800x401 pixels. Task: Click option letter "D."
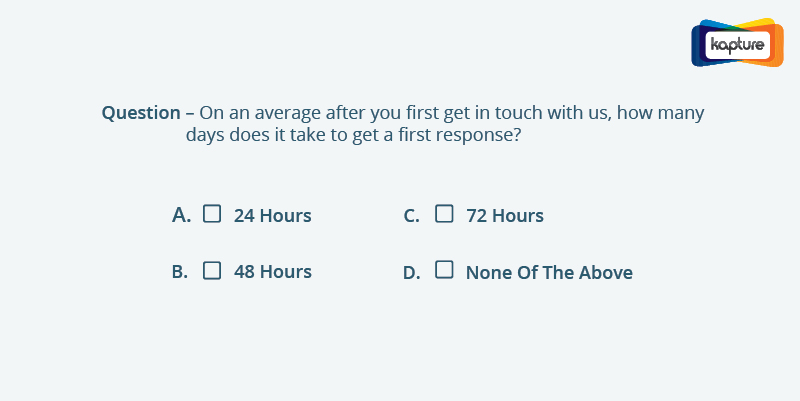pos(412,273)
